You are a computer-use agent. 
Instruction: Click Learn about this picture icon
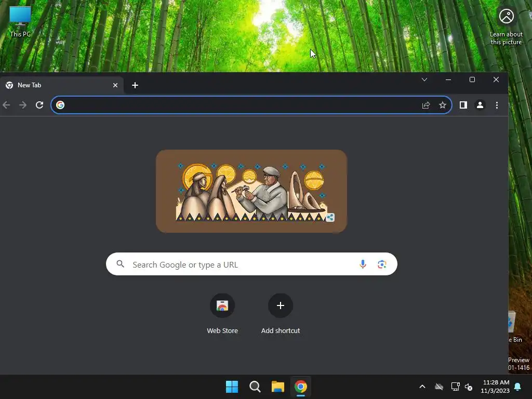(506, 26)
